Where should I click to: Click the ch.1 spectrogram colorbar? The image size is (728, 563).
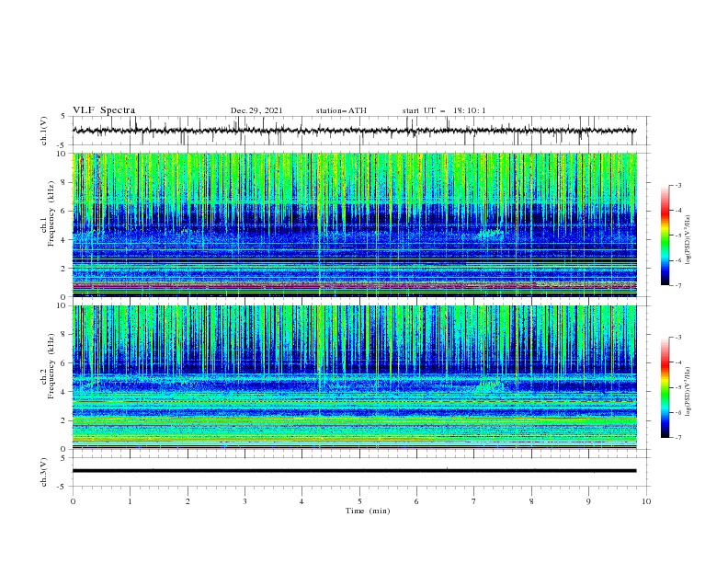[x=665, y=236]
